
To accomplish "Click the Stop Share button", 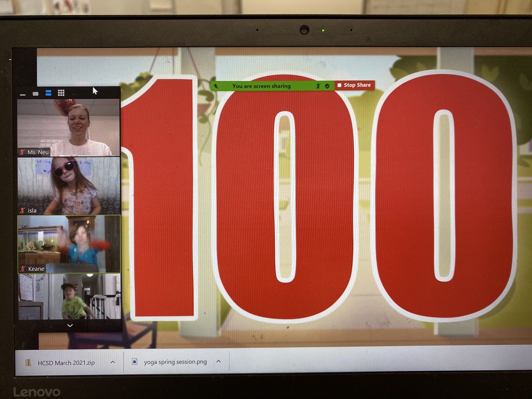I will [x=354, y=85].
